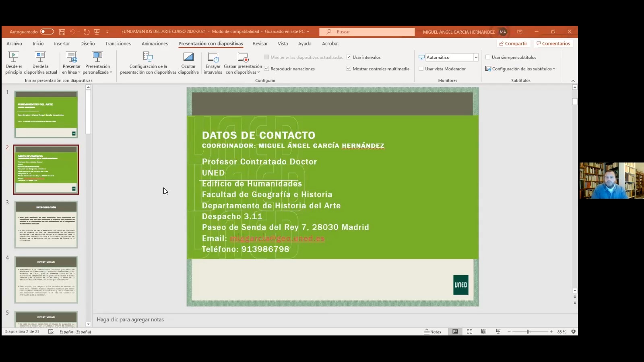644x362 pixels.
Task: Open Presentar en línea option
Action: tap(72, 63)
